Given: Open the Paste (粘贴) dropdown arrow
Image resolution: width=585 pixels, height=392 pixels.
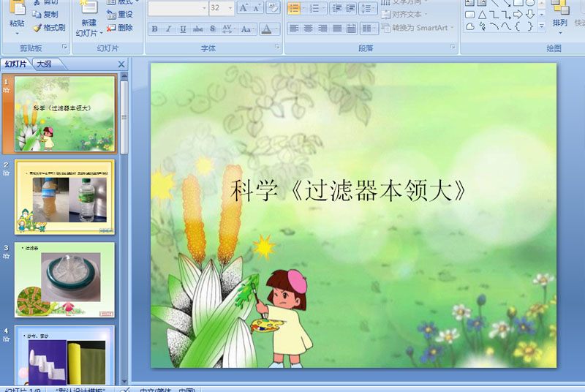Looking at the screenshot, I should (17, 33).
